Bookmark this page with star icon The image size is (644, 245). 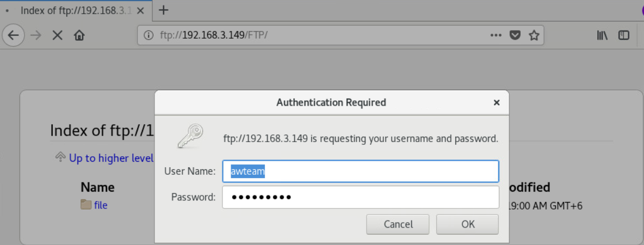click(534, 36)
